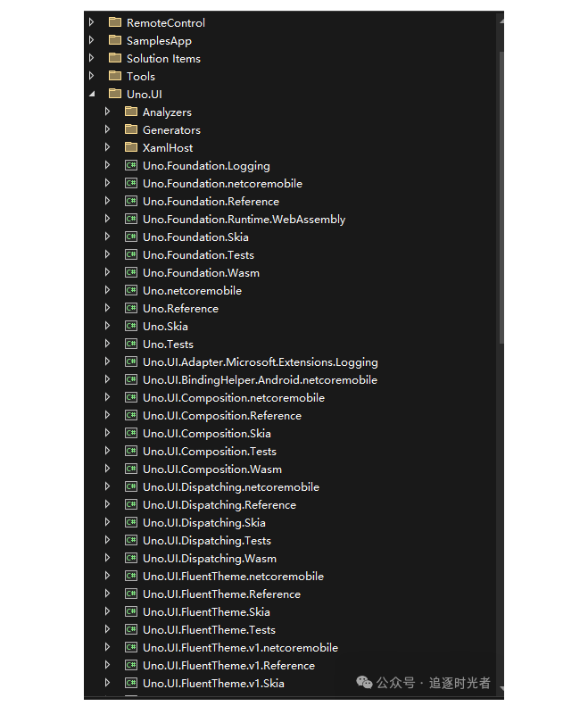The width and height of the screenshot is (588, 706).
Task: Click the Uno.UI.Composition.Wasm project icon
Action: (x=130, y=469)
